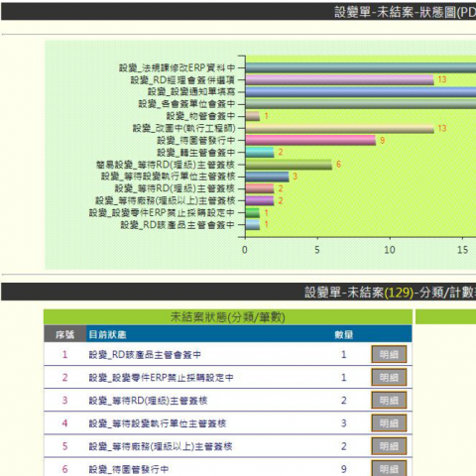
Task: Click the green 設變零件ERP禁止採購設定中 bar
Action: (x=253, y=213)
